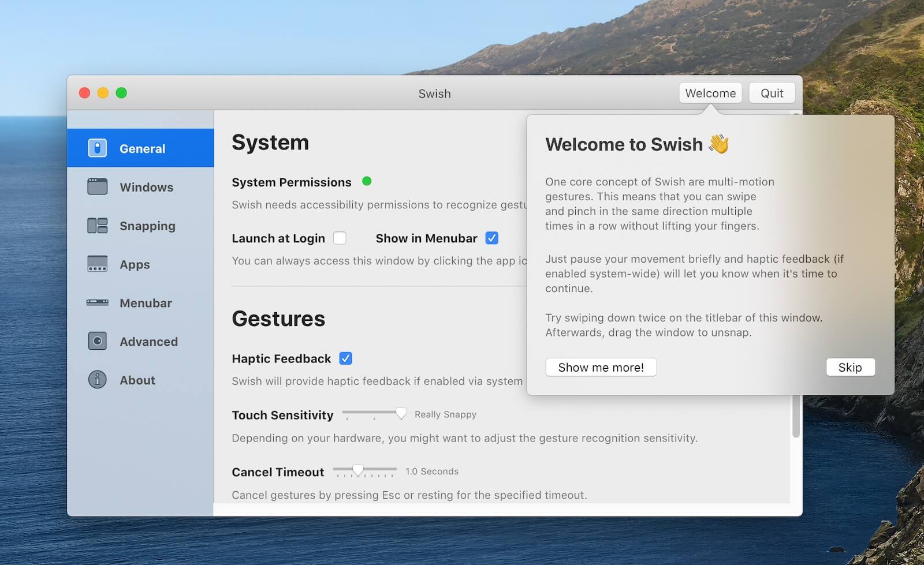Click the Quit button
The width and height of the screenshot is (924, 565).
[x=772, y=93]
